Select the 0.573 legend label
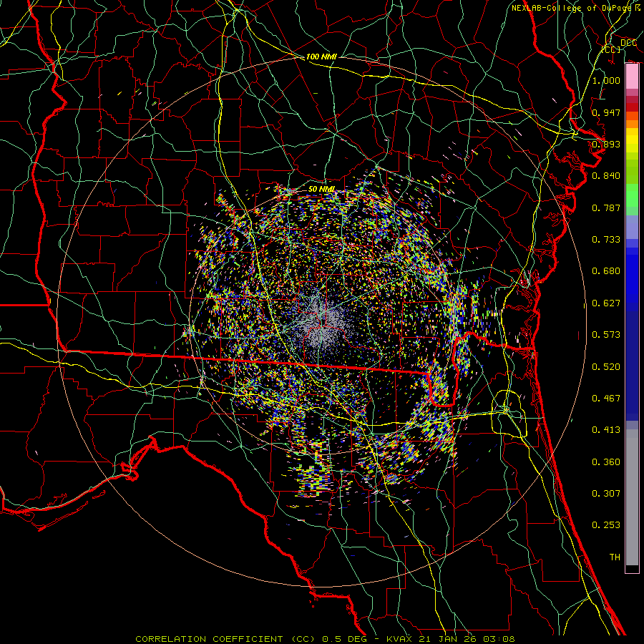 [x=606, y=335]
